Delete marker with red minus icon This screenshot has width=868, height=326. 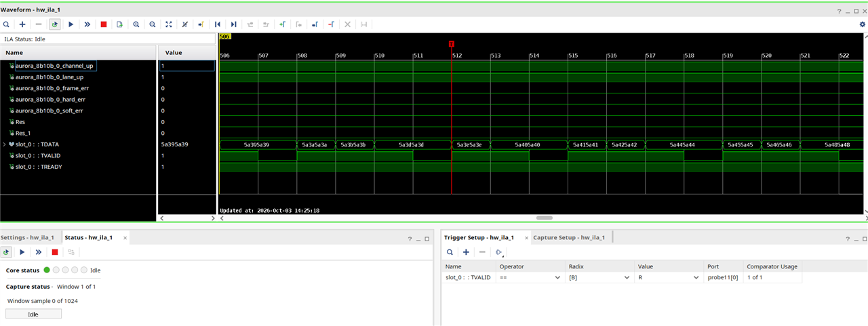[x=331, y=24]
